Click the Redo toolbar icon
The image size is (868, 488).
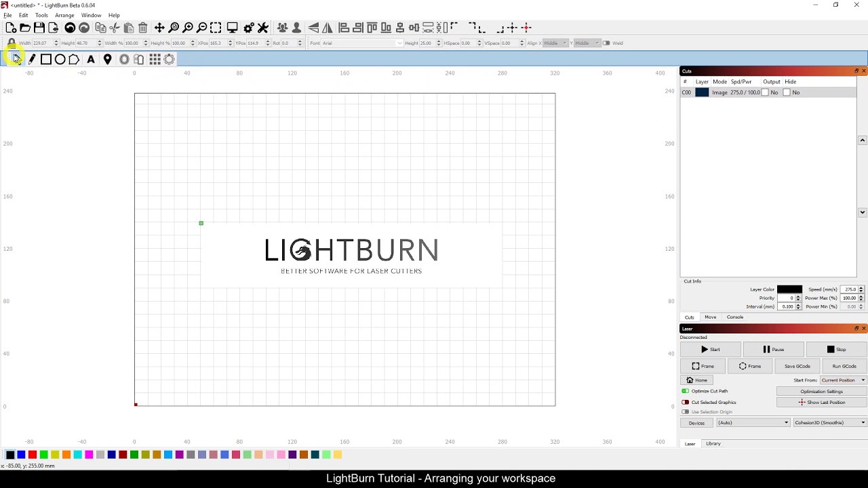pos(84,28)
